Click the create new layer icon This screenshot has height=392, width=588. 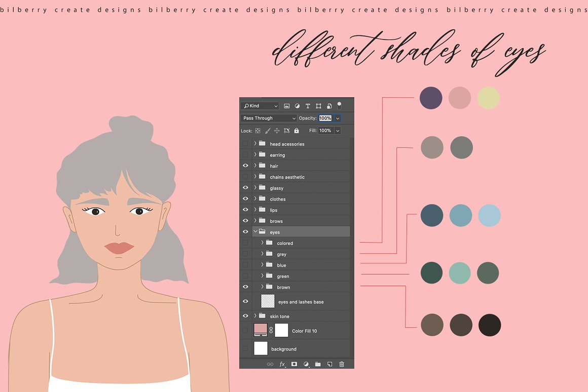[329, 364]
